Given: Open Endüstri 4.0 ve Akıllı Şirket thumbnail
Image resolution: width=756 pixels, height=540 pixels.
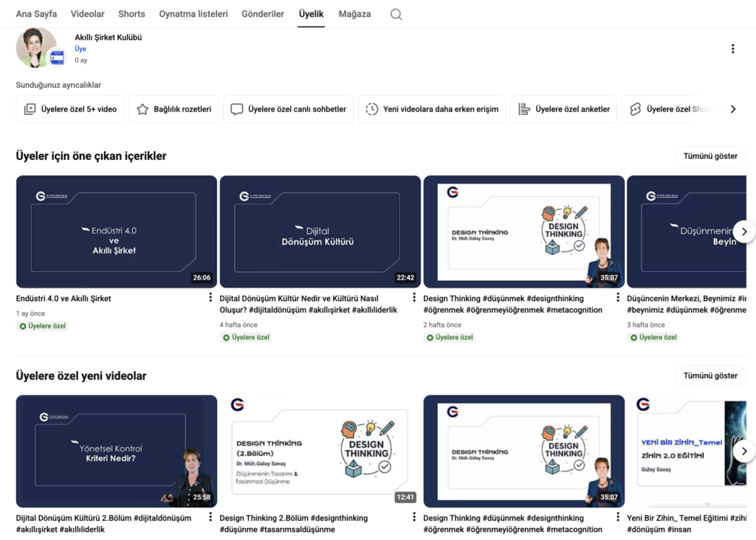Looking at the screenshot, I should pos(116,232).
